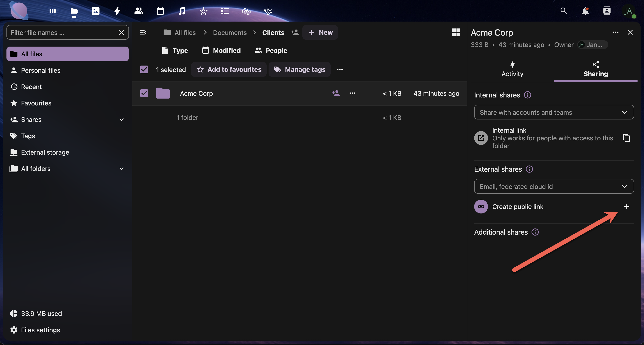644x345 pixels.
Task: Click the notifications bell icon
Action: (x=585, y=11)
